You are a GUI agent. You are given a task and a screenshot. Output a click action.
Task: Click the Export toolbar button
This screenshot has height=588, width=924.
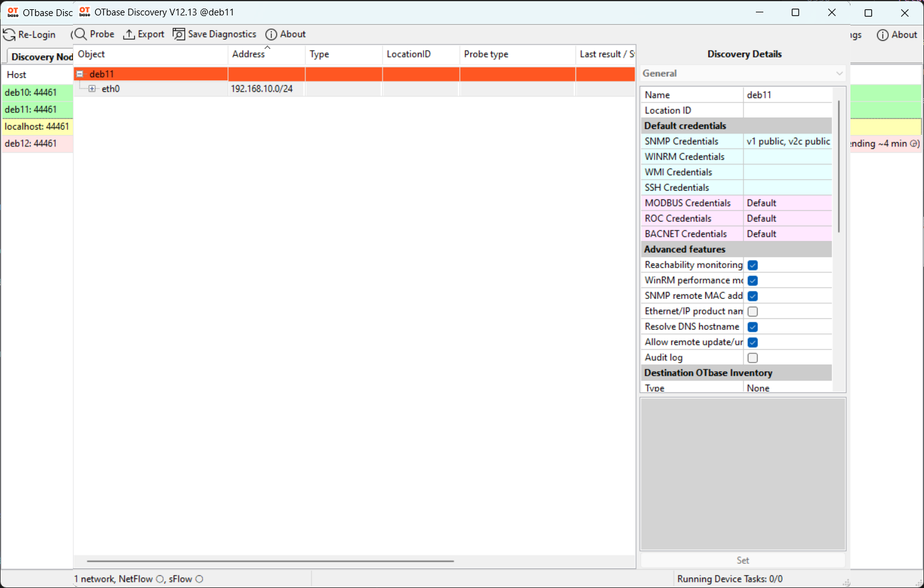[144, 34]
